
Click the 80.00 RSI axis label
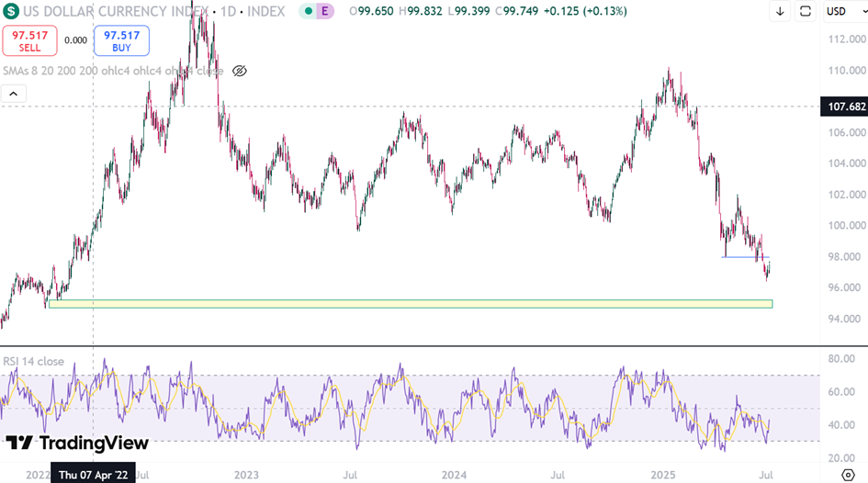pyautogui.click(x=841, y=358)
